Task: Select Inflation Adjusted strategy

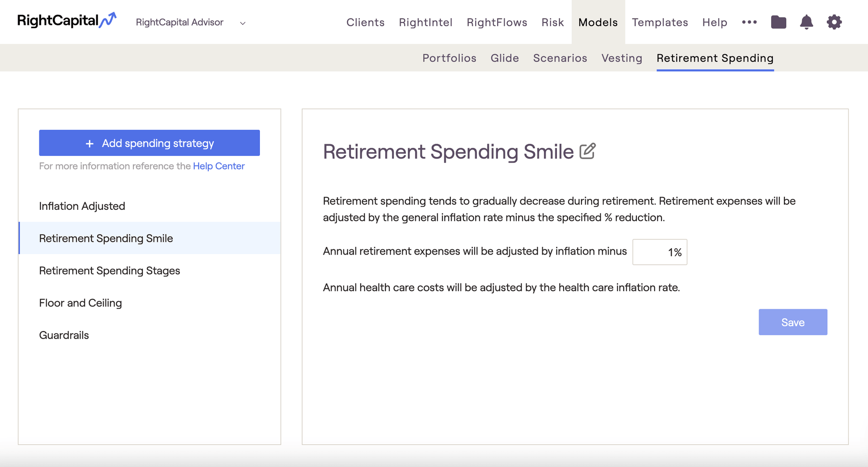Action: [x=150, y=206]
